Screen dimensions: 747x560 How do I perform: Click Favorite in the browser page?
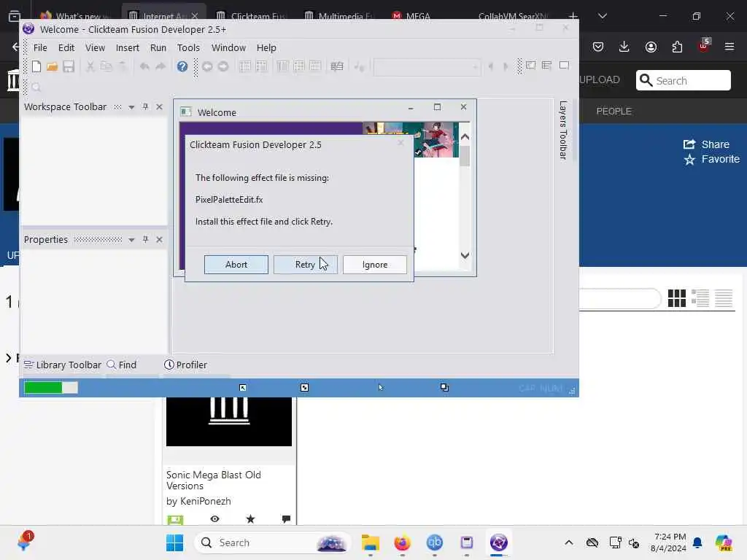pos(712,159)
